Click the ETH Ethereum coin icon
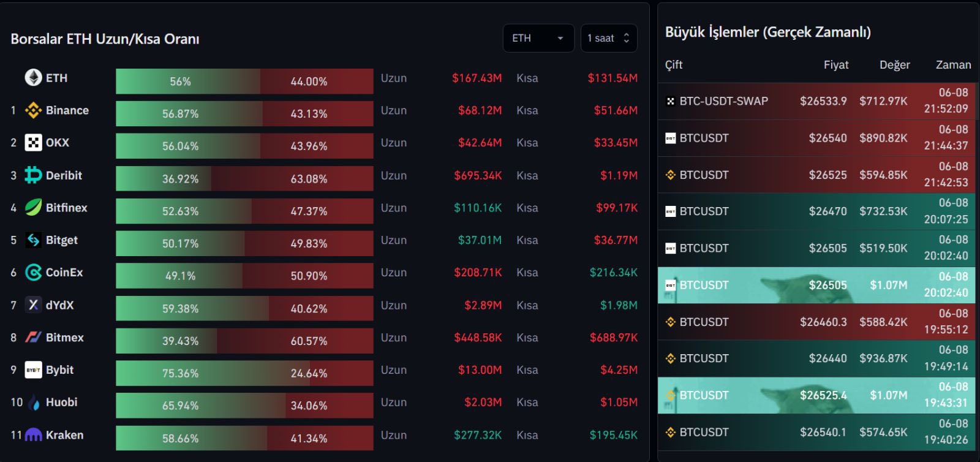 pos(33,78)
